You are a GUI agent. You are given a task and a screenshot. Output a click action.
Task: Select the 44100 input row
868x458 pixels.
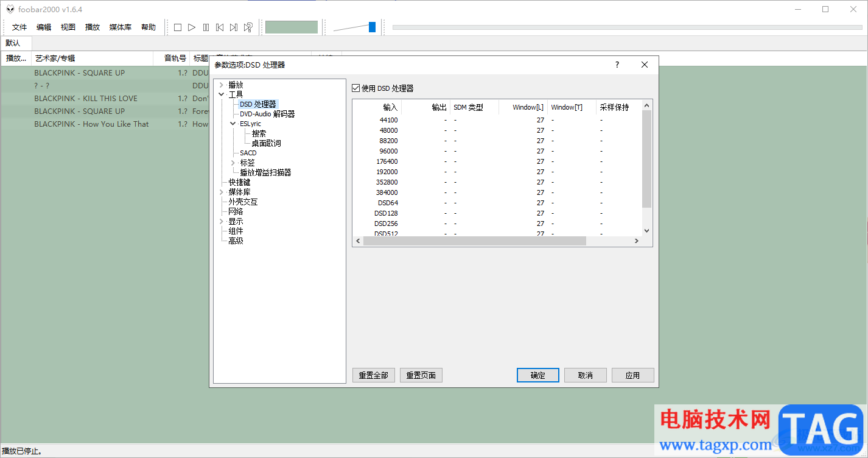pyautogui.click(x=497, y=120)
